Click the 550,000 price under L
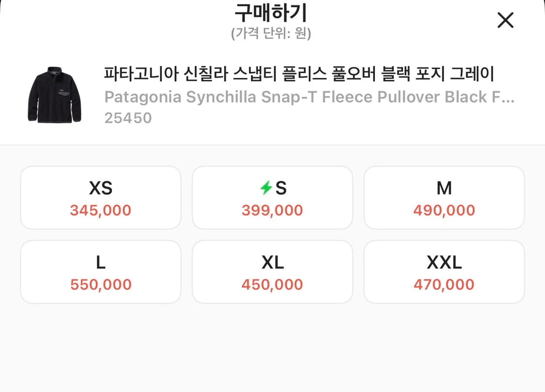 click(100, 285)
